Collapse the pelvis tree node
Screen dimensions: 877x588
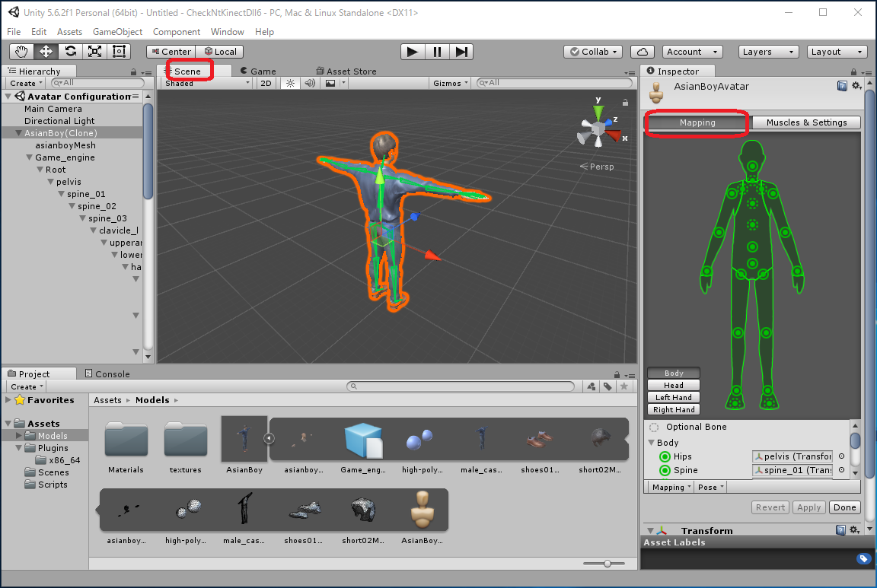click(x=50, y=182)
